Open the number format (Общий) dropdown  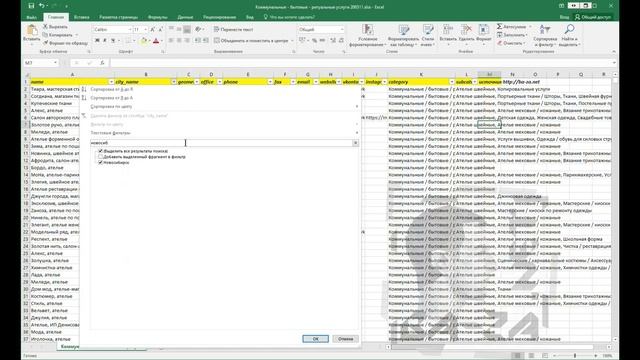[342, 29]
